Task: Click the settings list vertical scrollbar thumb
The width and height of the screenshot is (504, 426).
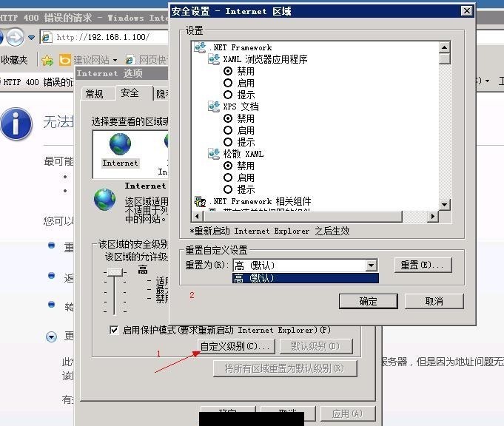Action: (445, 58)
